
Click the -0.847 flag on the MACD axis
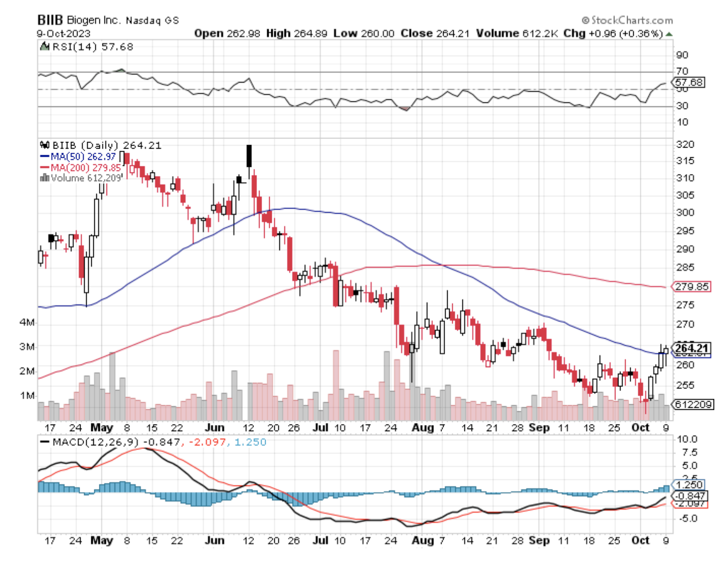tap(690, 496)
